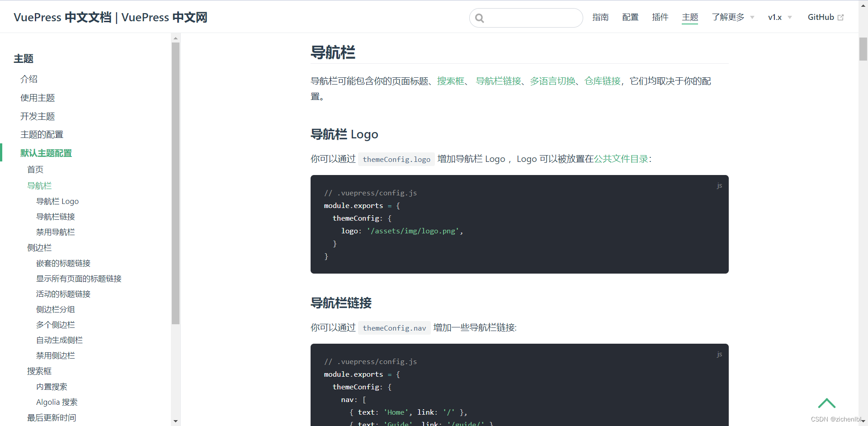Jump to 显示所有页面的标题链接 in sidebar

coord(79,279)
